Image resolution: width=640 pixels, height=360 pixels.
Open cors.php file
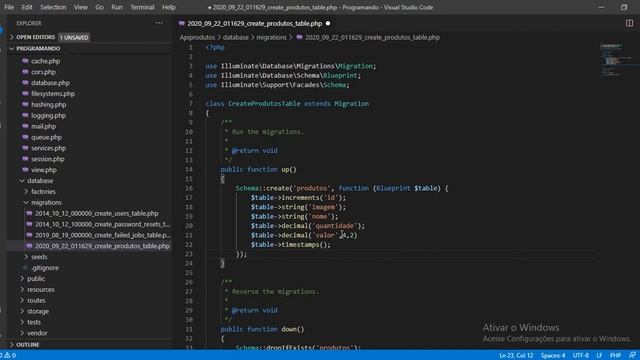click(x=43, y=72)
